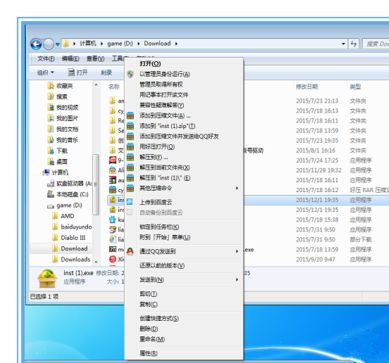Viewport: 389px width, 363px height.
Task: Click the archive icon beside 用好压打开(Q)
Action: point(130,147)
